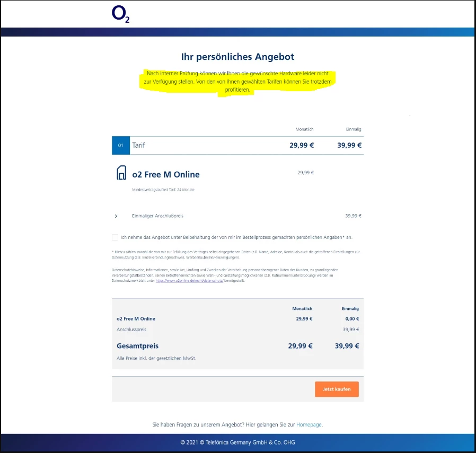
Task: Tick the offer acceptance checkbox
Action: coord(115,237)
